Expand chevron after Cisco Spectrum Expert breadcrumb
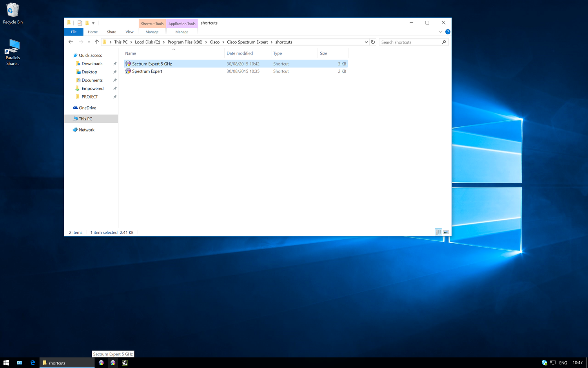The image size is (588, 368). (272, 42)
